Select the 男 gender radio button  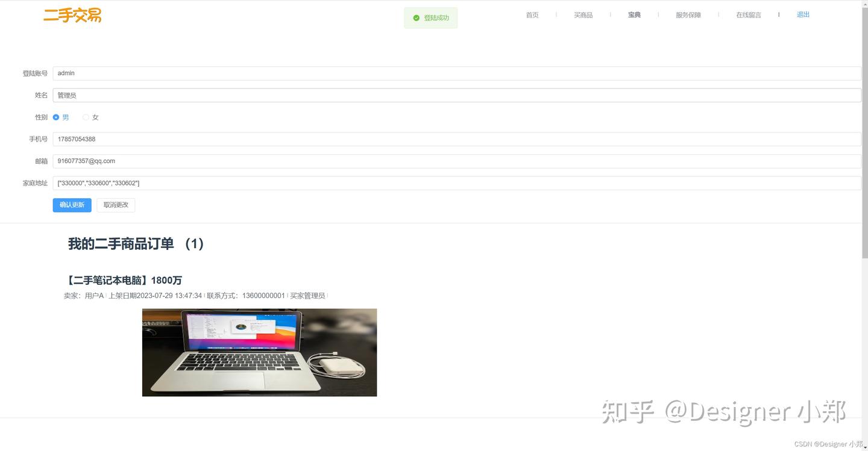(x=56, y=117)
